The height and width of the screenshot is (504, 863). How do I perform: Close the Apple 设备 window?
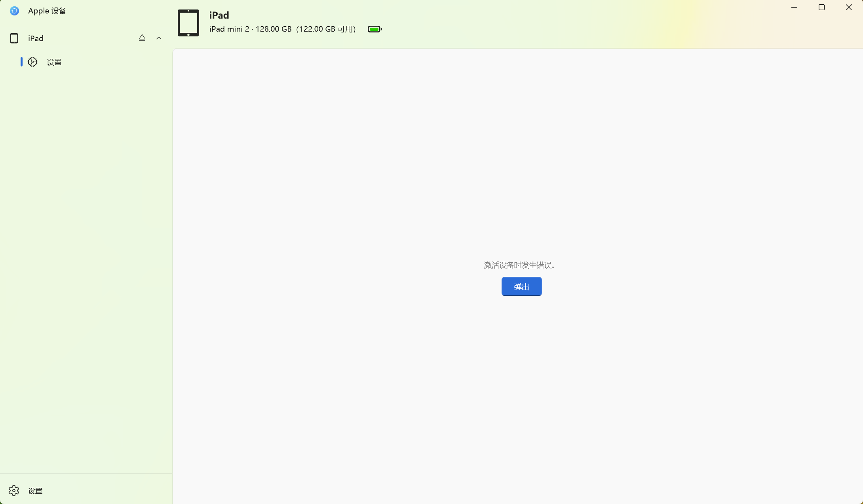849,8
